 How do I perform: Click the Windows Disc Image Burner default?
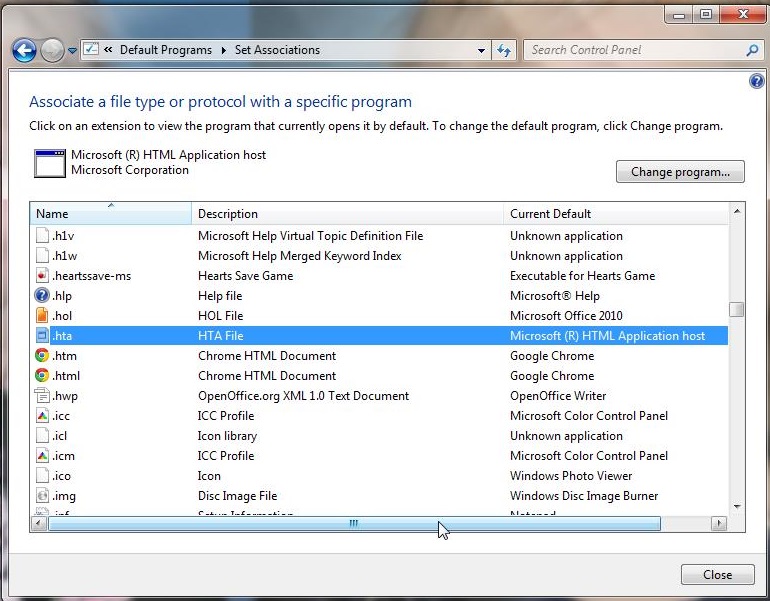584,496
